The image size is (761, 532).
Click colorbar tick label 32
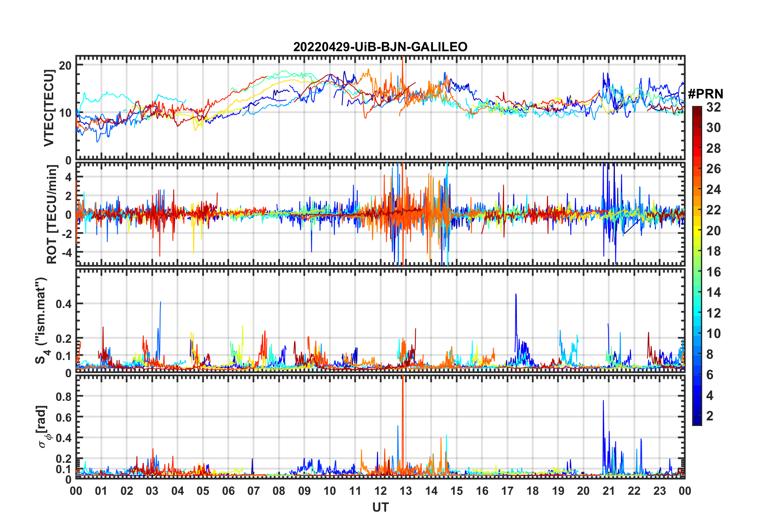pos(713,107)
